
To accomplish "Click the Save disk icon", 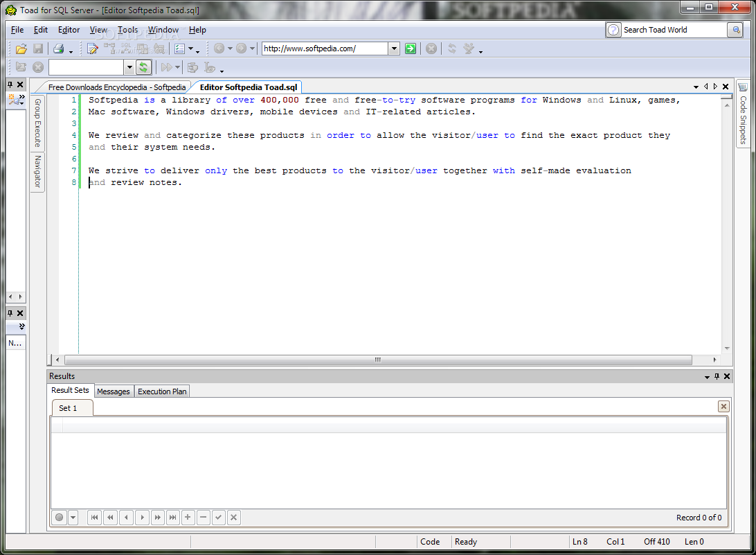I will (38, 49).
